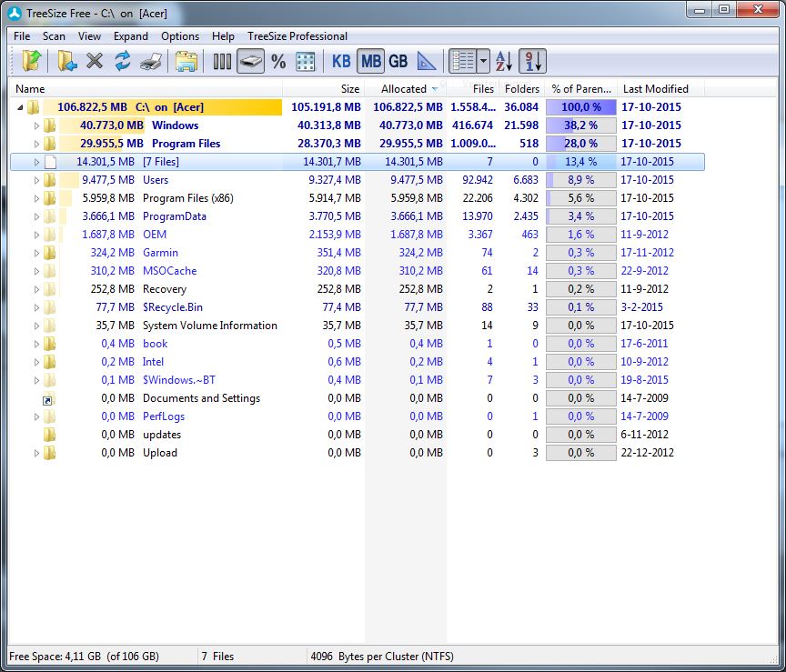The width and height of the screenshot is (786, 672).
Task: Click the cluster grid view icon
Action: coord(306,62)
